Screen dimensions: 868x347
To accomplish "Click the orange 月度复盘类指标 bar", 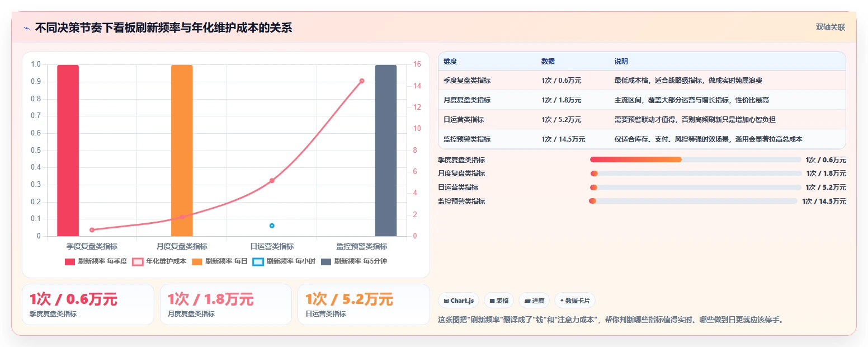I will [x=182, y=151].
